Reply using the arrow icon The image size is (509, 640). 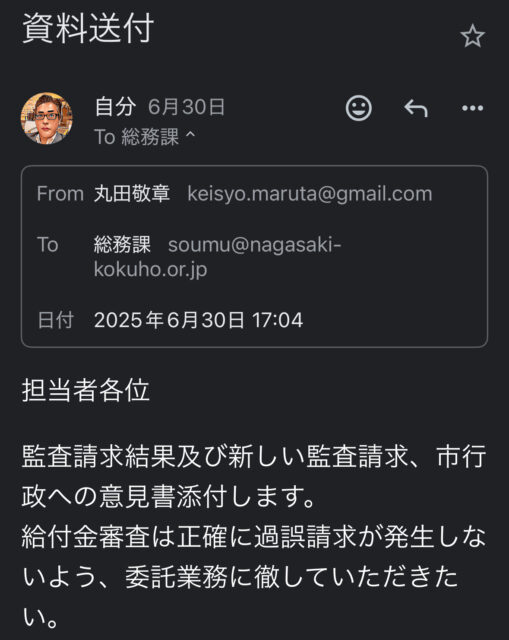[x=416, y=108]
